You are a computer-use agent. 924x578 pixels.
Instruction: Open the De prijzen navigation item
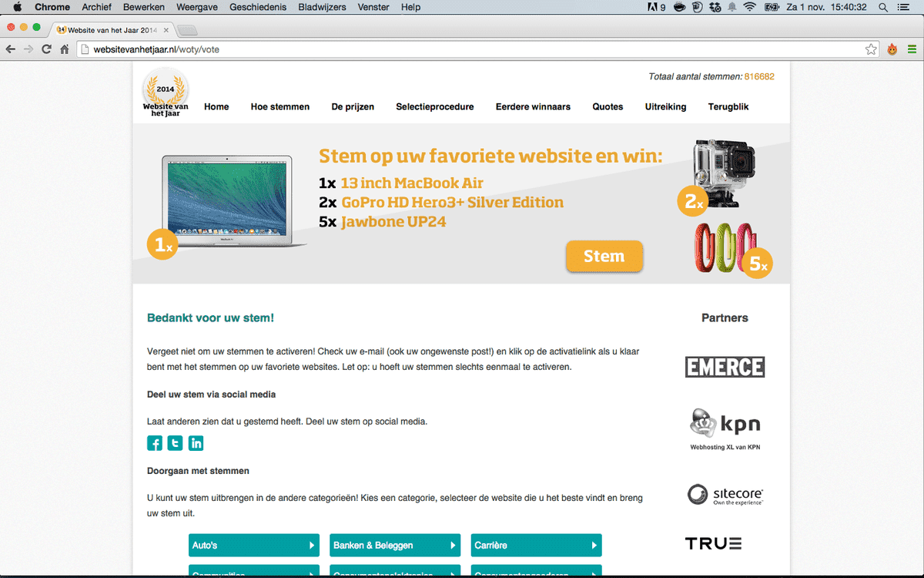(x=353, y=107)
